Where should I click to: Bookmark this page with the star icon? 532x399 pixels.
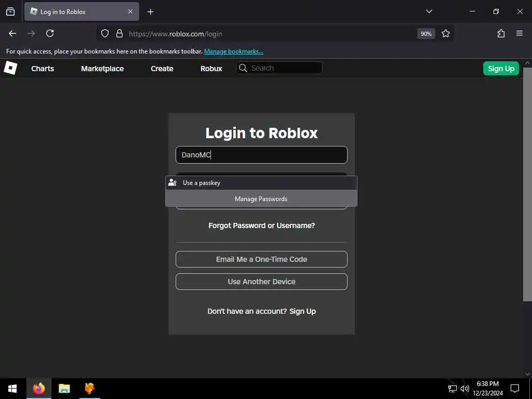[x=445, y=34]
